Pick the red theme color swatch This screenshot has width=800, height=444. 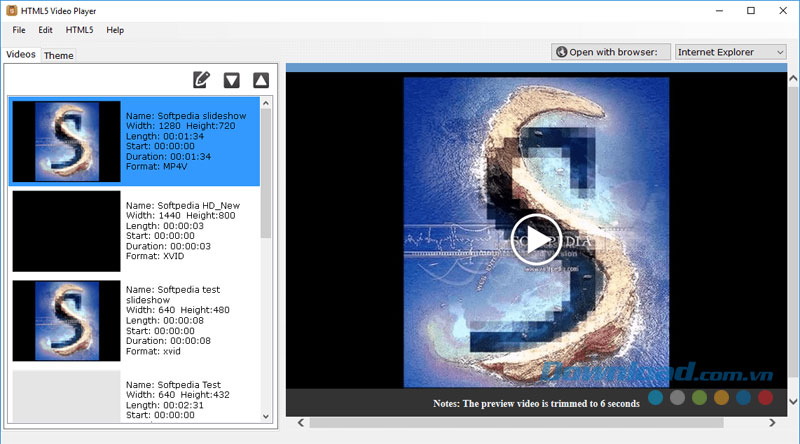click(x=765, y=398)
